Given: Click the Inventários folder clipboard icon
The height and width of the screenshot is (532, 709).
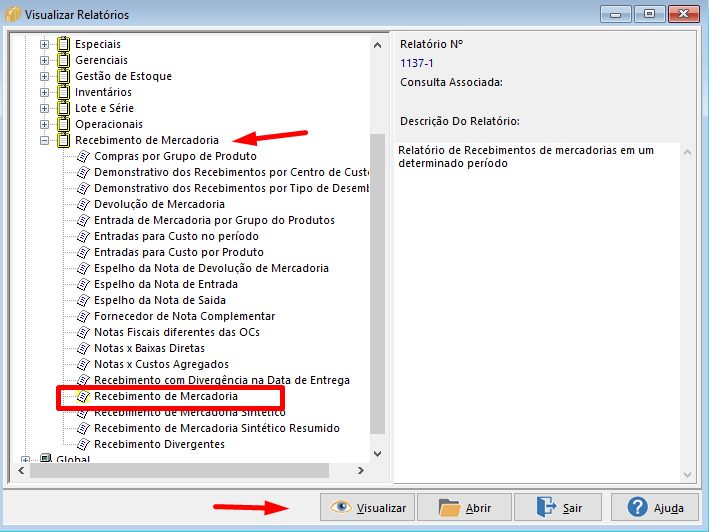Looking at the screenshot, I should pos(63,92).
